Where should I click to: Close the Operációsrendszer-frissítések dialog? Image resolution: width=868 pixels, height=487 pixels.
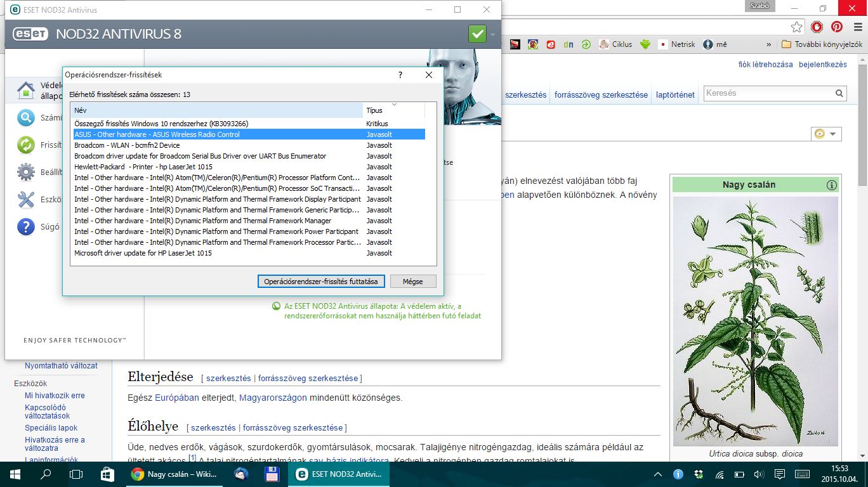pyautogui.click(x=429, y=75)
